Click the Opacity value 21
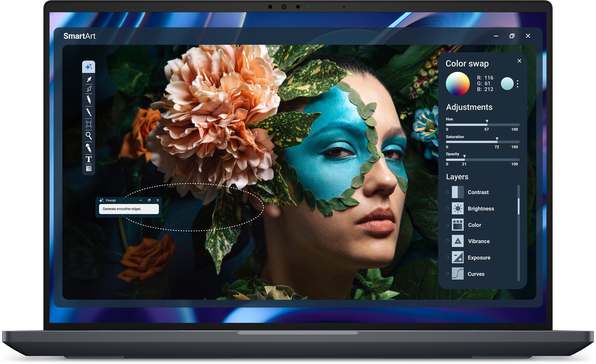596x364 pixels. (464, 164)
